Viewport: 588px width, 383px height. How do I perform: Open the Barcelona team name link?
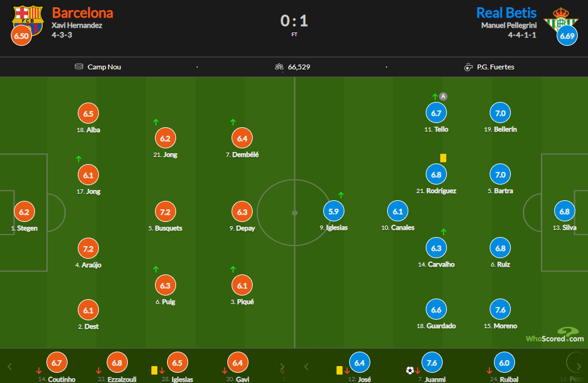pos(83,13)
